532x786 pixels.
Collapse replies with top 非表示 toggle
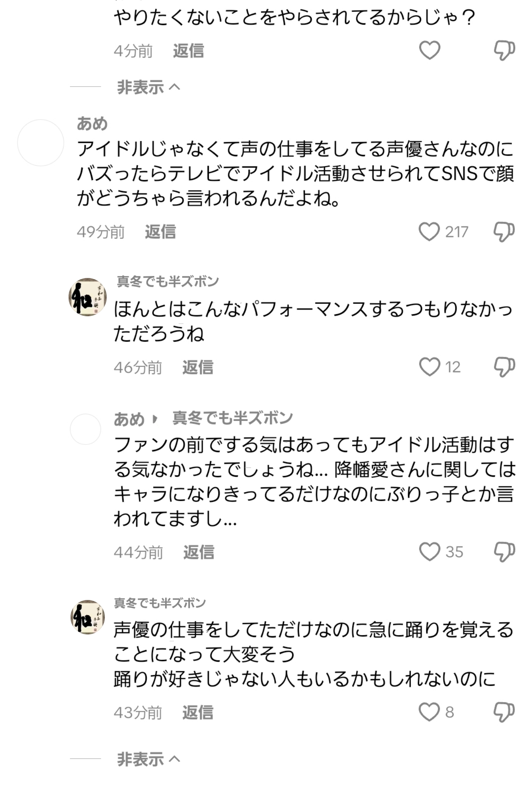pyautogui.click(x=148, y=87)
